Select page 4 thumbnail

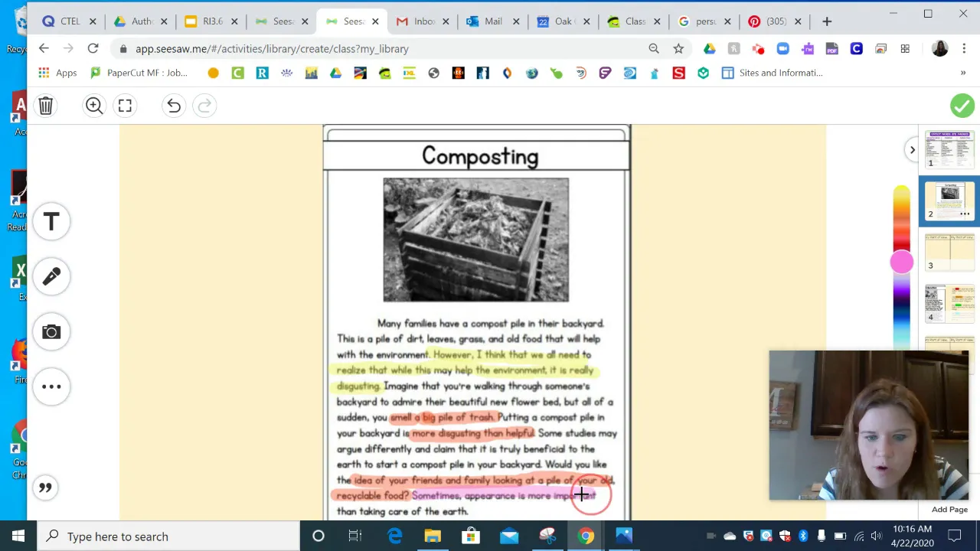click(x=949, y=303)
